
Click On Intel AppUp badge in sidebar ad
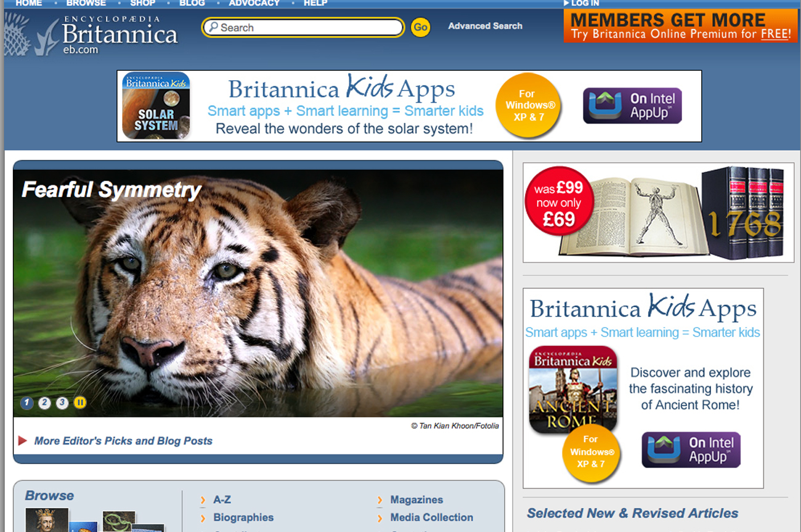(691, 449)
